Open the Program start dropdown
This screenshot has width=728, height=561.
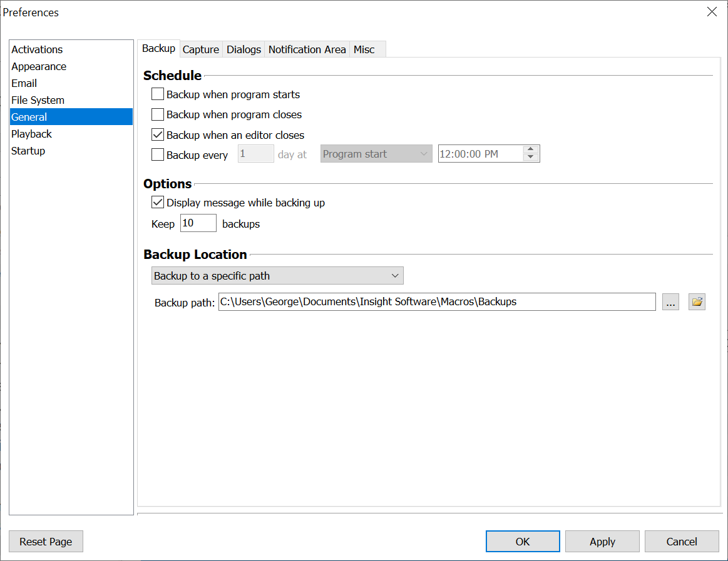click(x=376, y=154)
